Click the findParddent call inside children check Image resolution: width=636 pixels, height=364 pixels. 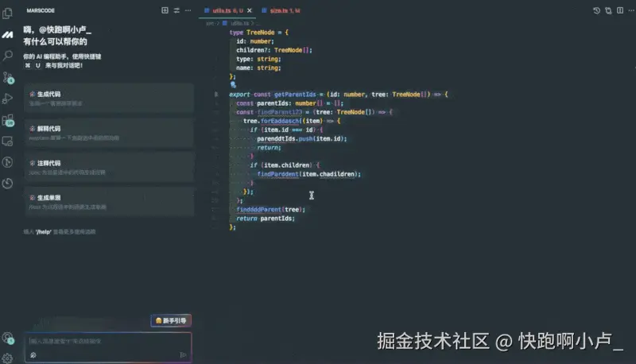[x=277, y=174]
